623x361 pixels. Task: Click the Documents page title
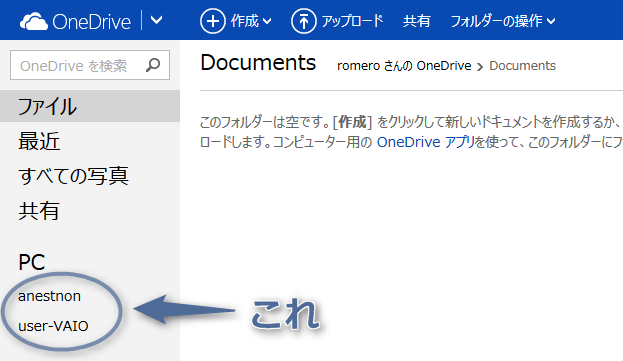click(258, 63)
